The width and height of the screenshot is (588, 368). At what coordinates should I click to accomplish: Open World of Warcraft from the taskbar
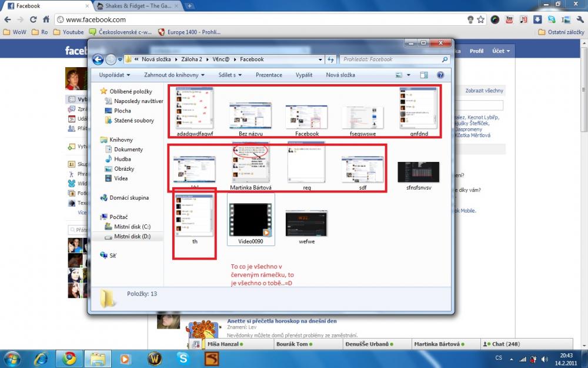(155, 359)
